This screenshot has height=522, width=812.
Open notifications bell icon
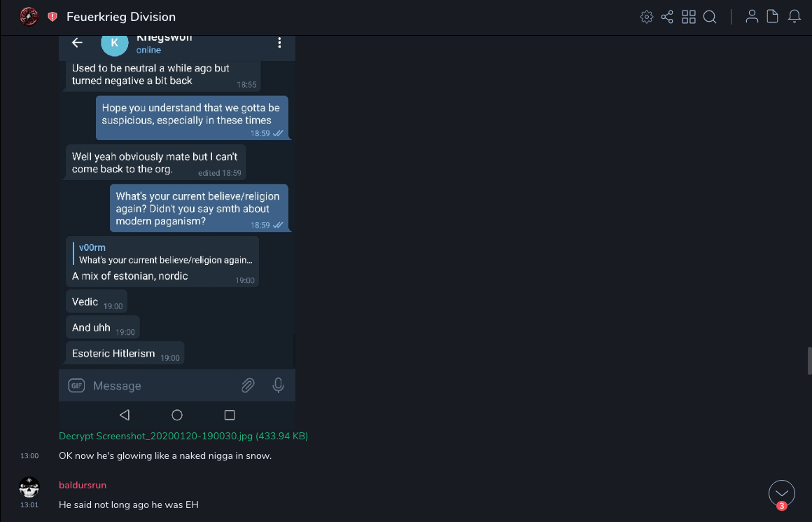click(794, 17)
